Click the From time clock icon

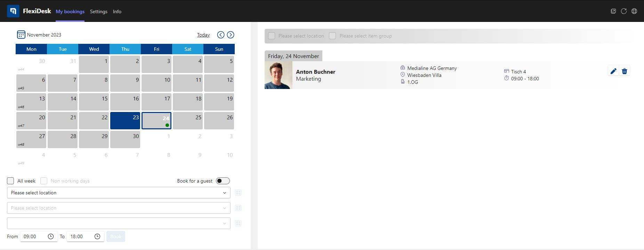[51, 236]
